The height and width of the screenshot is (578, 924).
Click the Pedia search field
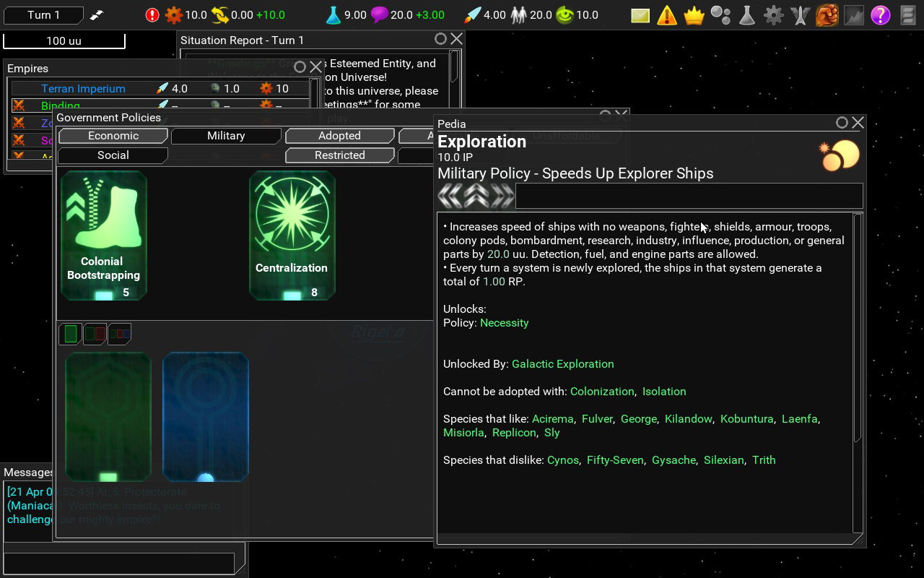point(689,195)
